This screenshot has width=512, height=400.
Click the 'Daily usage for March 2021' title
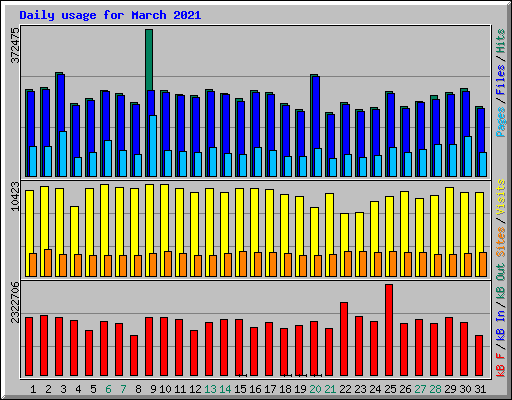(x=110, y=15)
